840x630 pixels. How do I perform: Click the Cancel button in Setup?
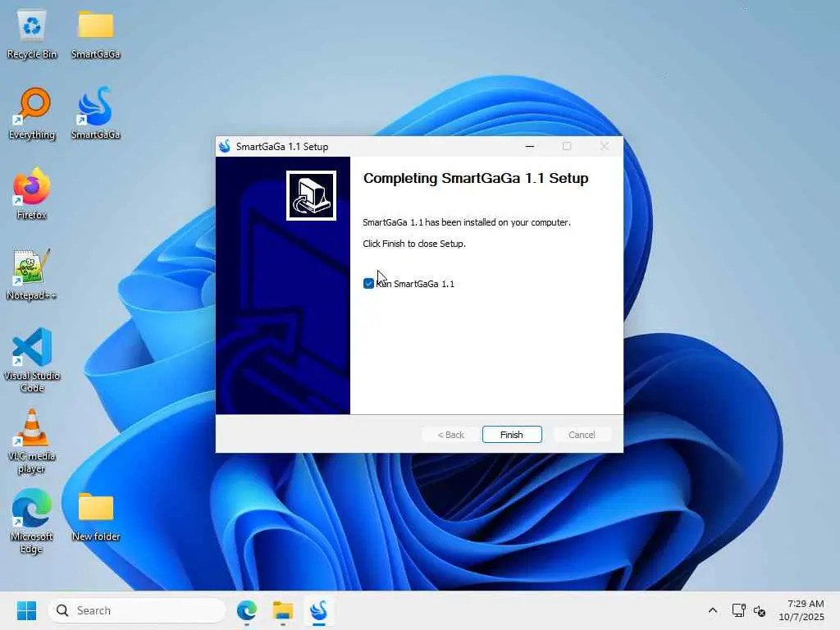click(x=582, y=435)
